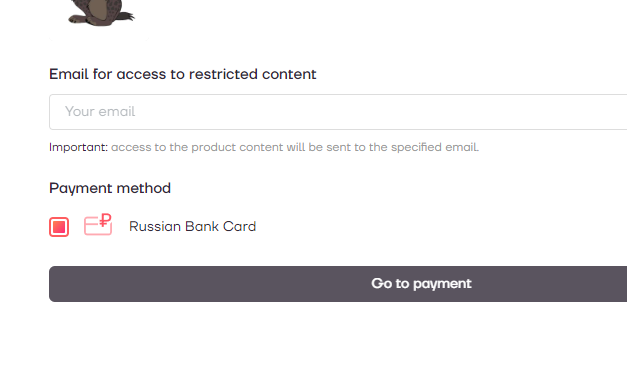Focus the Your email input field

tap(338, 112)
